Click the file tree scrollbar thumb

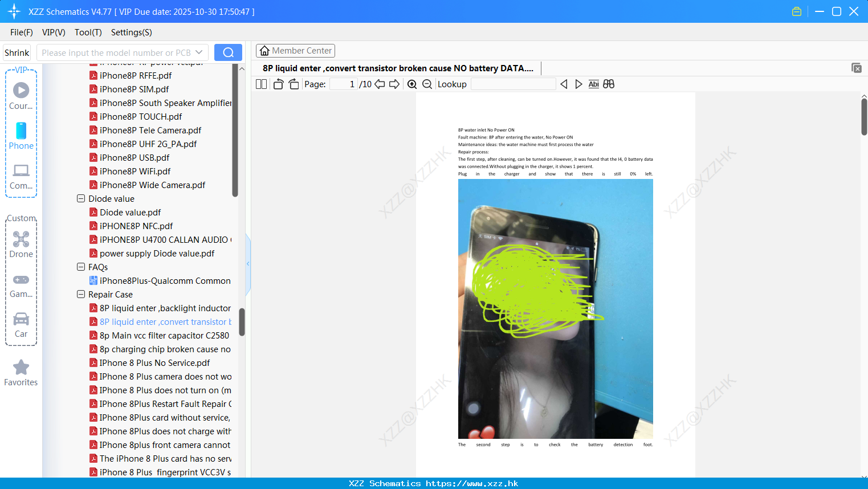242,322
